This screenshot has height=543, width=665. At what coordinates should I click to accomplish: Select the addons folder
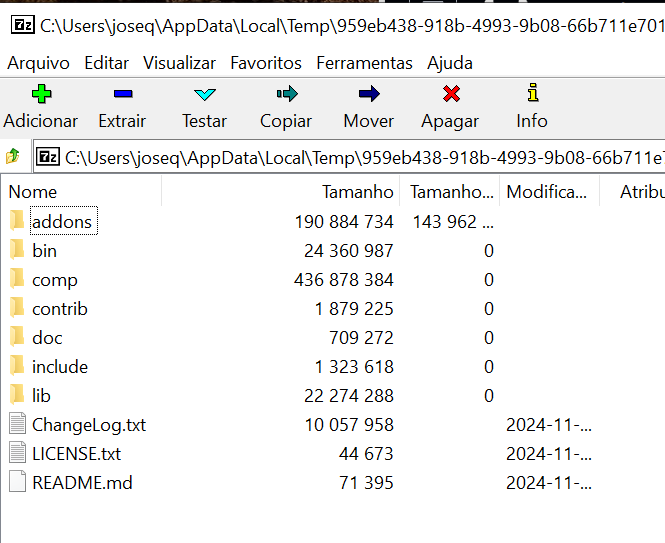(61, 222)
